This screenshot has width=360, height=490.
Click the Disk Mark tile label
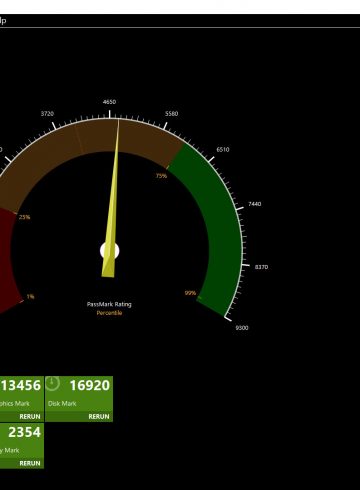(x=62, y=403)
